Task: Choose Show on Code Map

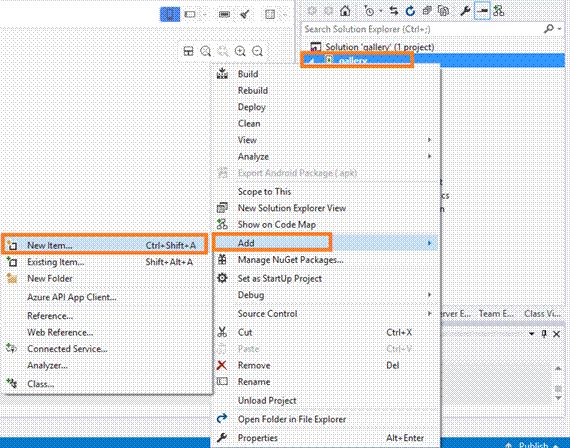Action: click(325, 224)
